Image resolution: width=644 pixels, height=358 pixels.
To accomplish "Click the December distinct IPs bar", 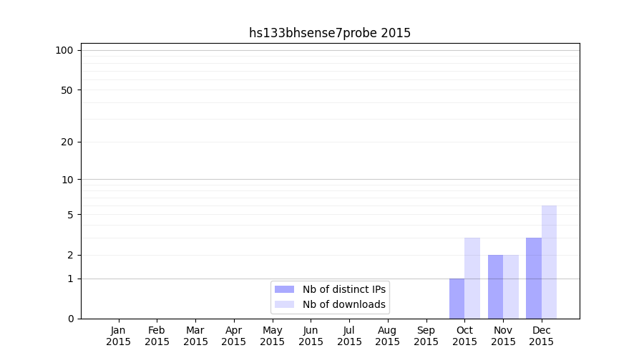I will pyautogui.click(x=534, y=278).
